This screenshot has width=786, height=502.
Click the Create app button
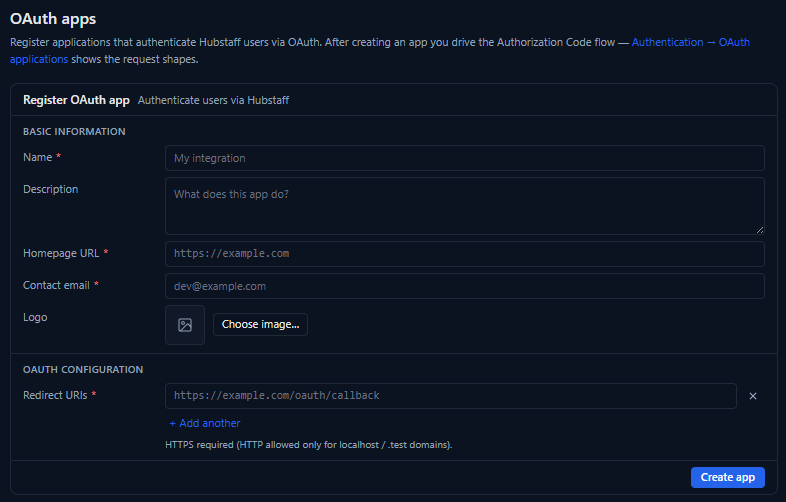pyautogui.click(x=727, y=477)
